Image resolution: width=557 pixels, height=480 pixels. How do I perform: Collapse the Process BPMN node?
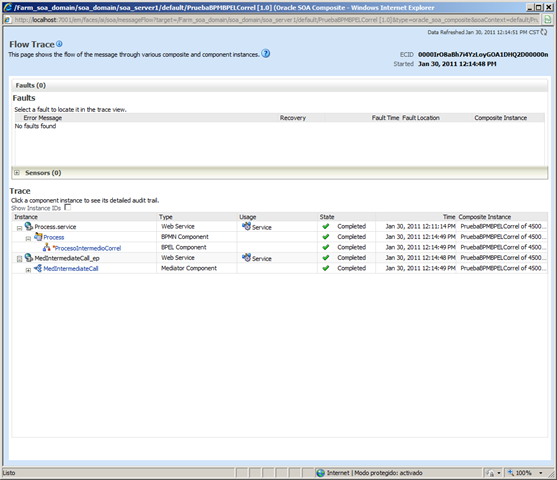point(28,238)
